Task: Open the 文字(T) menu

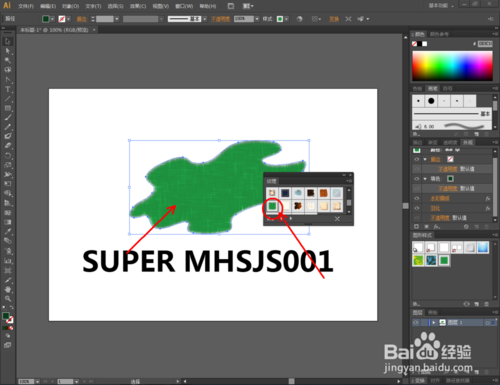Action: [x=93, y=6]
